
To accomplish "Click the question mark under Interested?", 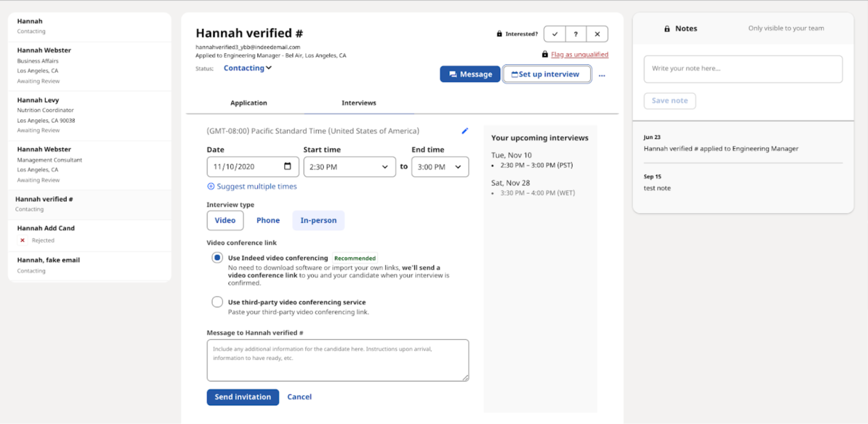I will click(x=576, y=34).
